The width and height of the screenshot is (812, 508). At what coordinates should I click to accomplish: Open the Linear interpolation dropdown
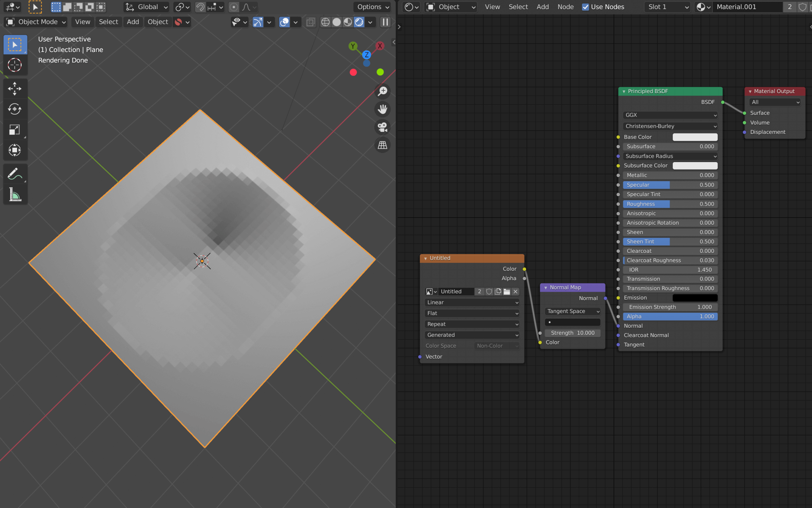pyautogui.click(x=471, y=302)
